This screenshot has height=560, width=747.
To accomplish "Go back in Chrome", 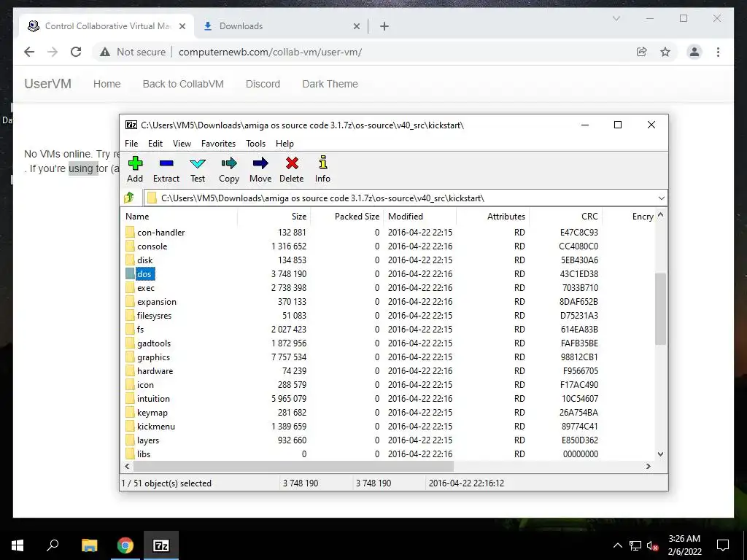I will (29, 52).
